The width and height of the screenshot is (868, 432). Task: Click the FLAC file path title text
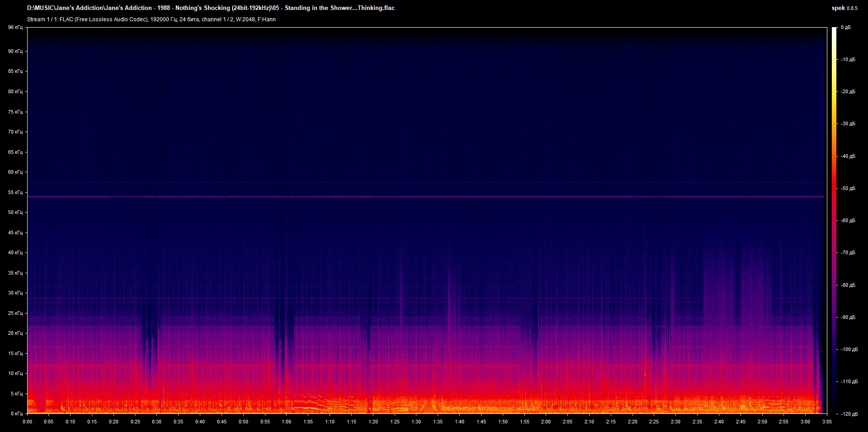211,8
